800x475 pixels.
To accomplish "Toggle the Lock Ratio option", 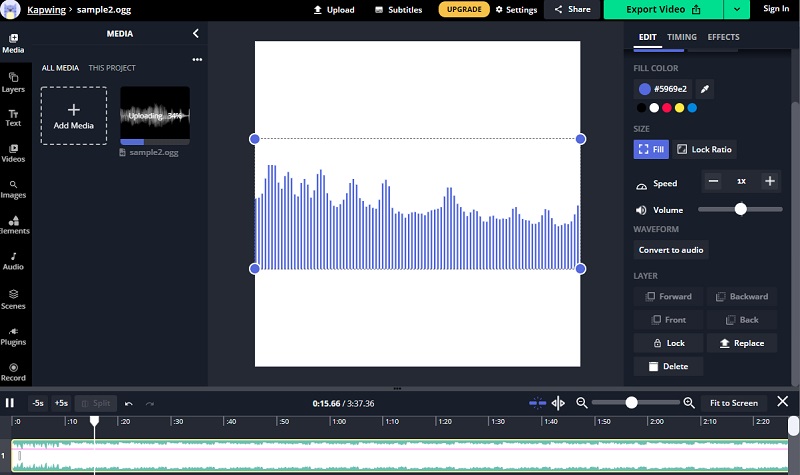I will (x=704, y=149).
